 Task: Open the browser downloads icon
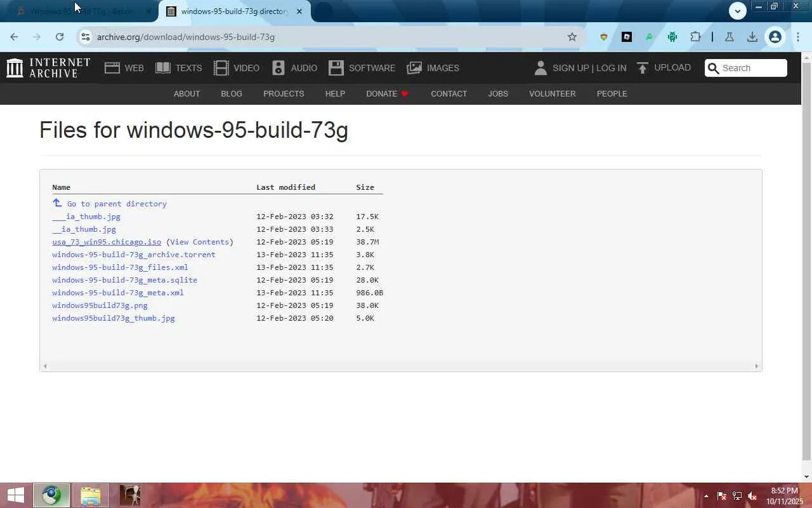[752, 37]
